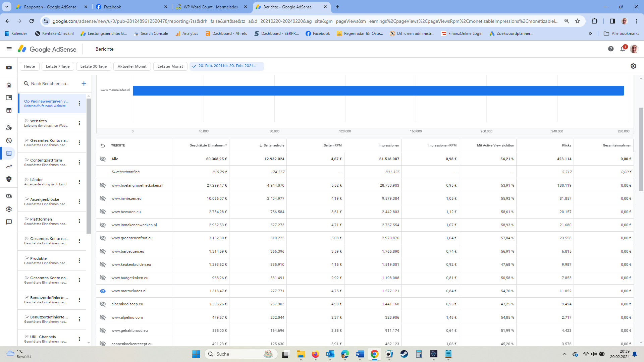Open the Blocking controls icon in sidebar
This screenshot has width=644, height=362.
9,140
